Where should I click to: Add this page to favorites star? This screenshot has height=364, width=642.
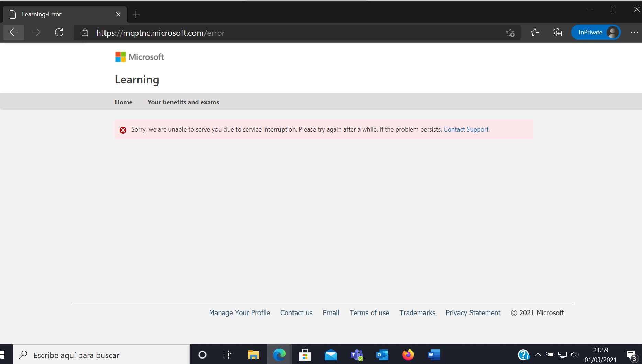pyautogui.click(x=510, y=33)
